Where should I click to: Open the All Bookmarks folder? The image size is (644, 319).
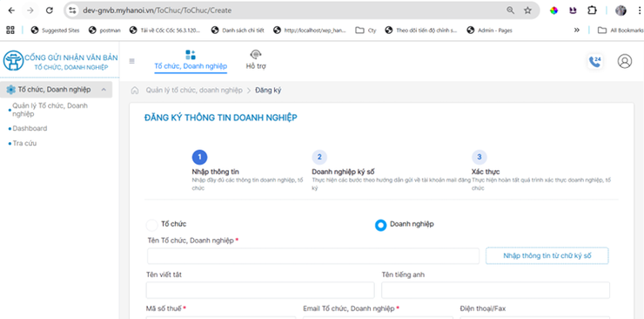[621, 30]
